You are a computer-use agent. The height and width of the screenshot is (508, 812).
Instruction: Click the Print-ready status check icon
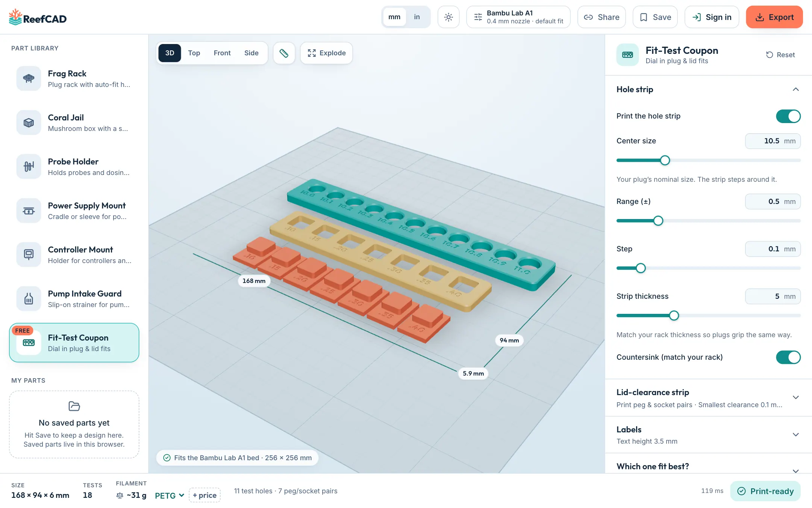741,491
